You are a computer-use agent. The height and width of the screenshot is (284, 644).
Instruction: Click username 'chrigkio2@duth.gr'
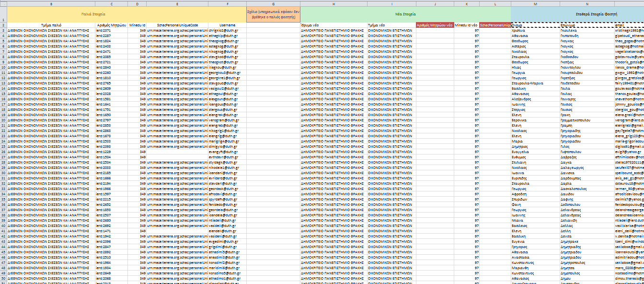(228, 30)
